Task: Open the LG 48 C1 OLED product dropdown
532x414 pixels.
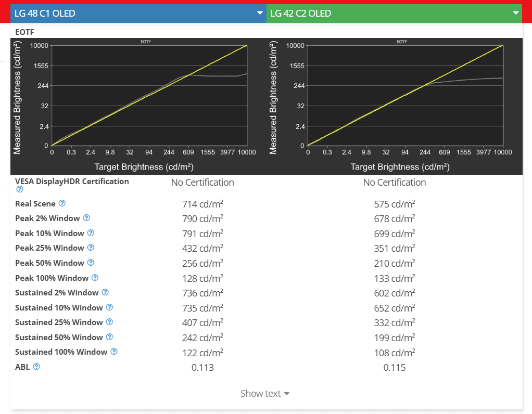Action: pyautogui.click(x=138, y=14)
